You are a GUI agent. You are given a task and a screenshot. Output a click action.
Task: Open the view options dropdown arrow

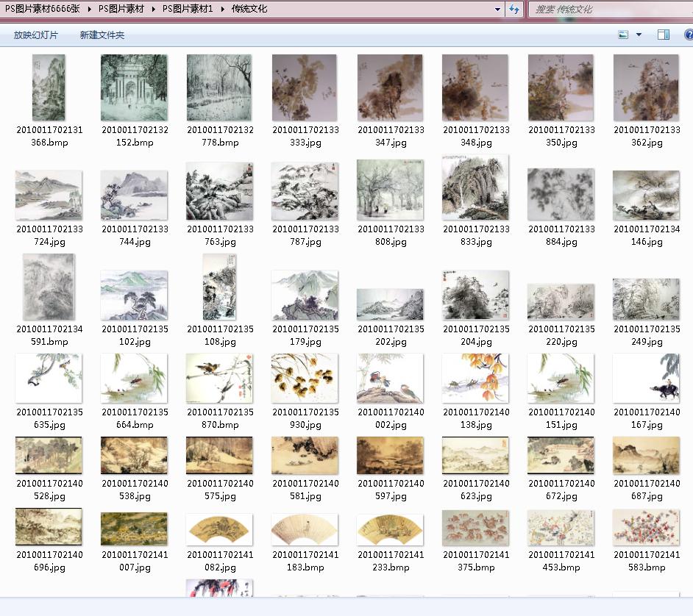point(639,35)
